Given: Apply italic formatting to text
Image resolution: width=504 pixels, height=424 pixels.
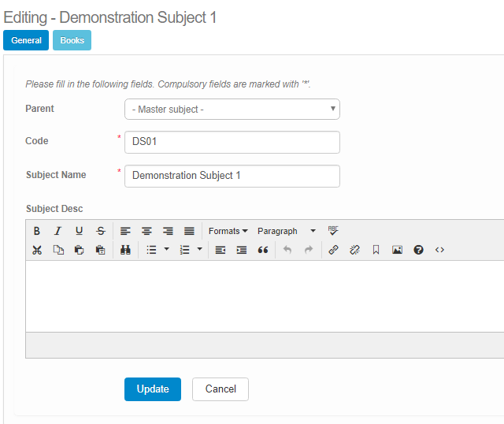Looking at the screenshot, I should [x=57, y=231].
